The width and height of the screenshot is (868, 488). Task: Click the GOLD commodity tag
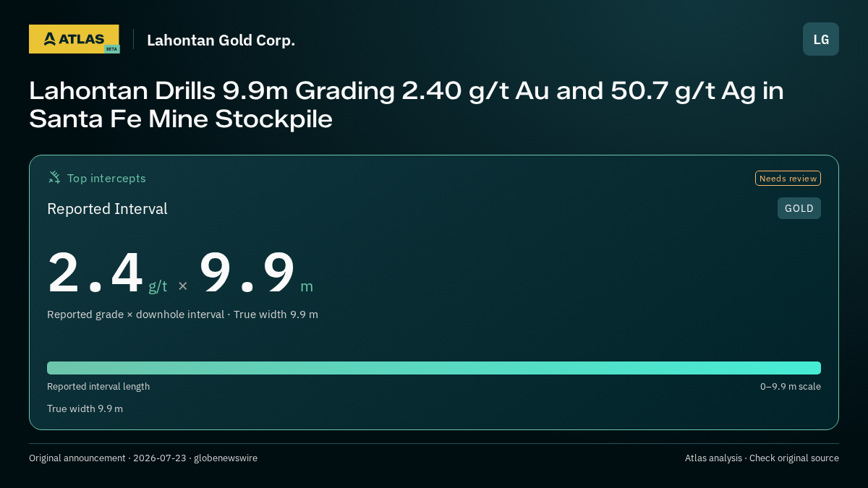(x=799, y=208)
